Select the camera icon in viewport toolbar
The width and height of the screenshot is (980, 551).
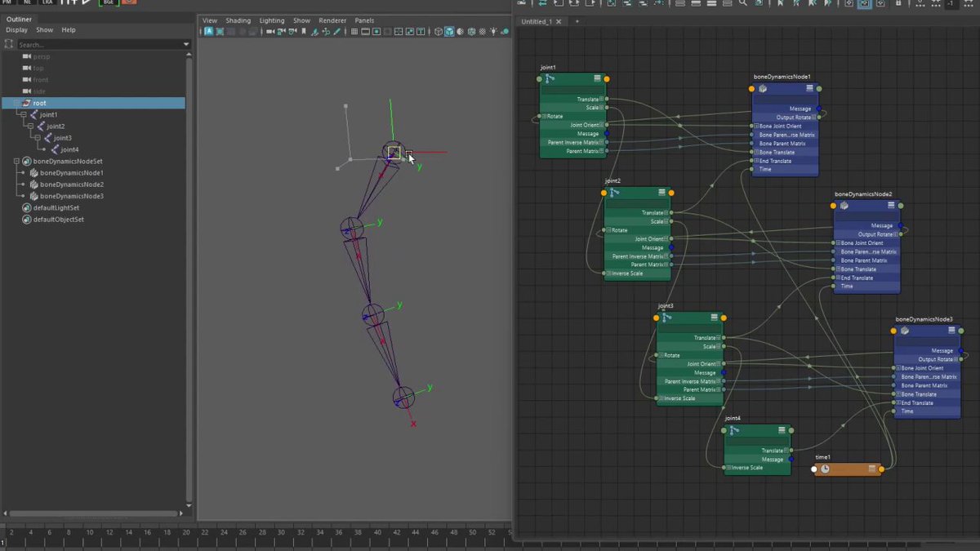coord(270,32)
